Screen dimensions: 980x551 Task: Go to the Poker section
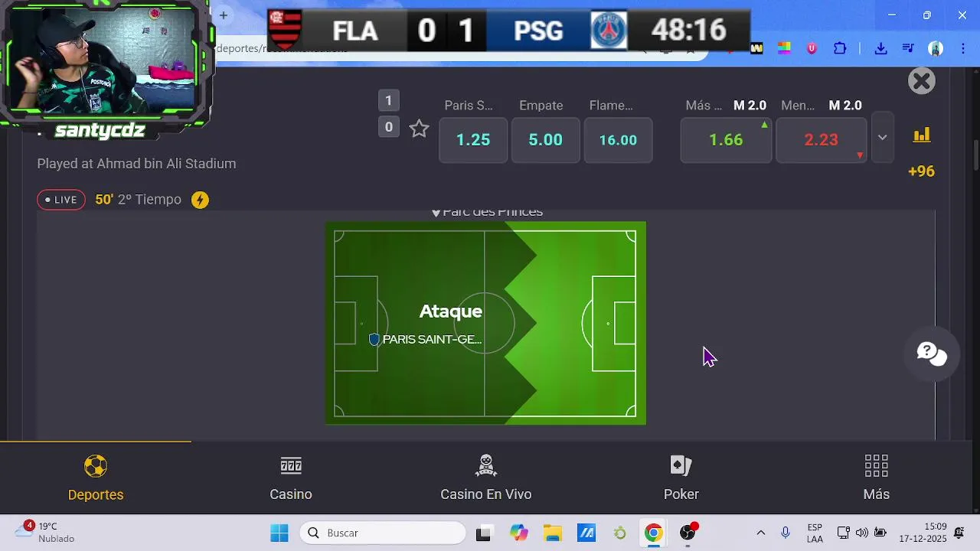coord(681,478)
